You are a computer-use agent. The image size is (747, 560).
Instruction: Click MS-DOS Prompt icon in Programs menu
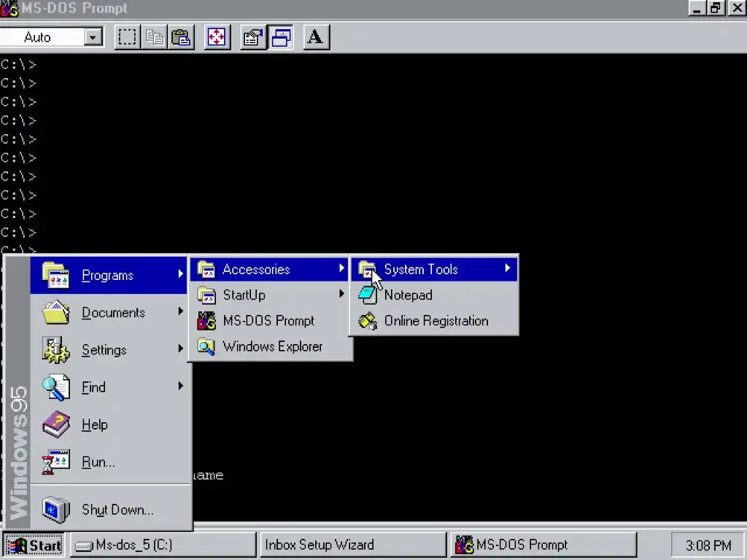[x=206, y=321]
